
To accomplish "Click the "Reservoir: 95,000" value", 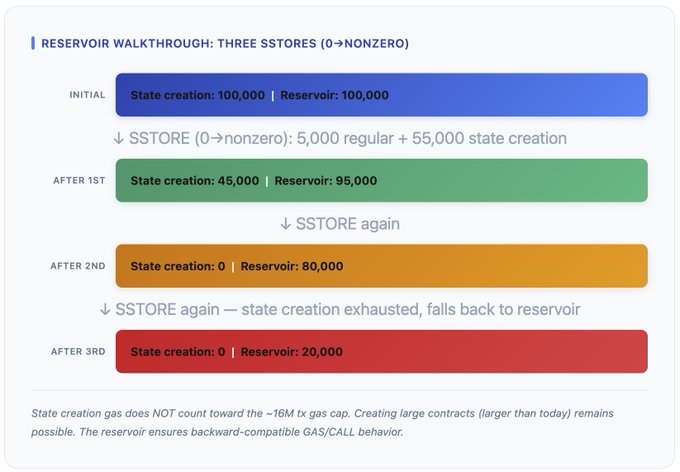I will click(325, 181).
